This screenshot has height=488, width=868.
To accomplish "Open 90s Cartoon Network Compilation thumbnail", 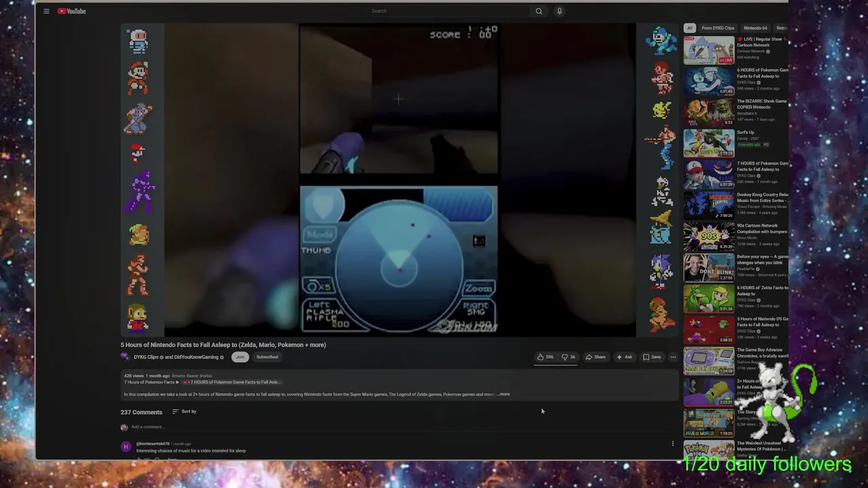I will 709,237.
